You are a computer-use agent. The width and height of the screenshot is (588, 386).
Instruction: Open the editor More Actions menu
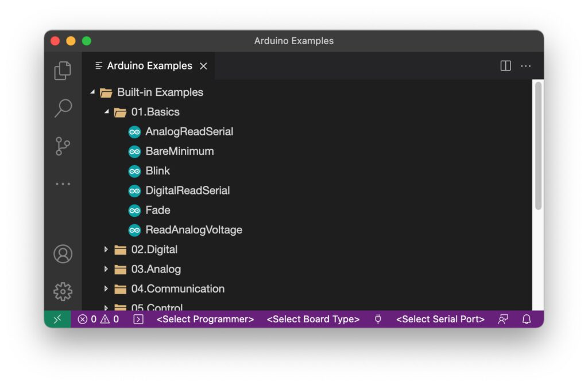click(x=526, y=66)
